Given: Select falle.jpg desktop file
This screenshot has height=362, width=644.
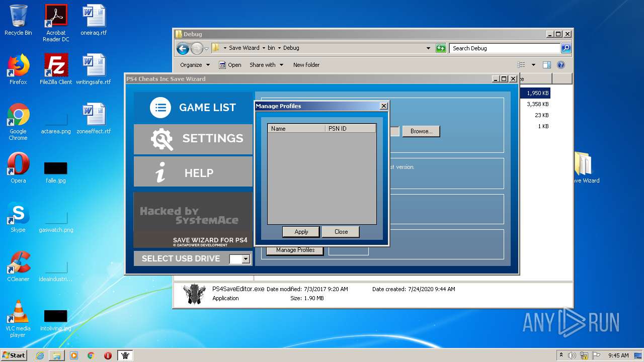Looking at the screenshot, I should [56, 172].
